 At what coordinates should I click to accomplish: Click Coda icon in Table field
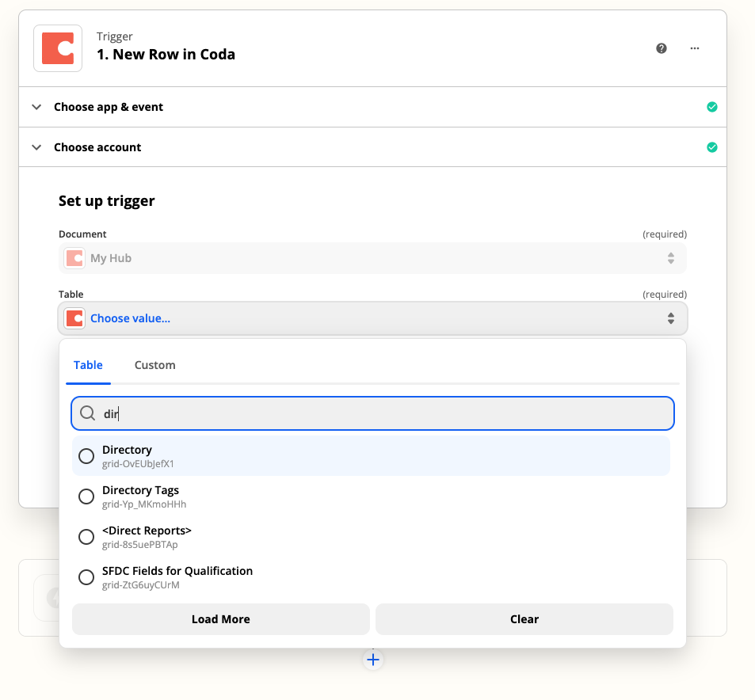74,318
